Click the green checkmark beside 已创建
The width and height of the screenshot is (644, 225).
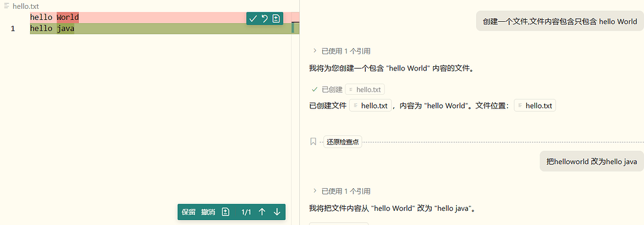pos(315,89)
